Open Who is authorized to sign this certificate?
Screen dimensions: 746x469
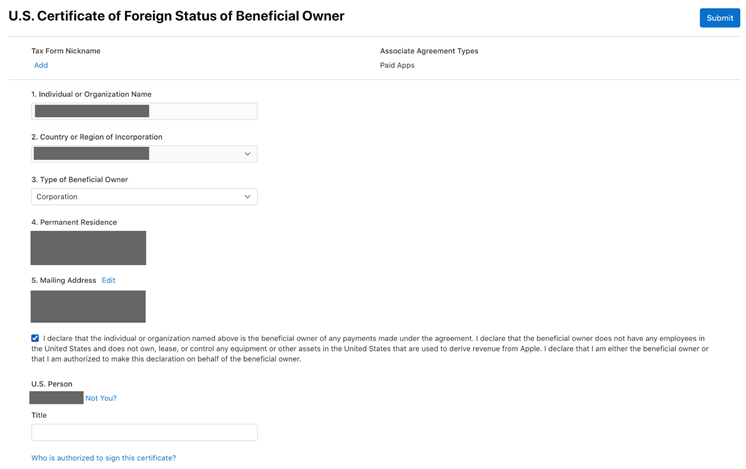(104, 458)
